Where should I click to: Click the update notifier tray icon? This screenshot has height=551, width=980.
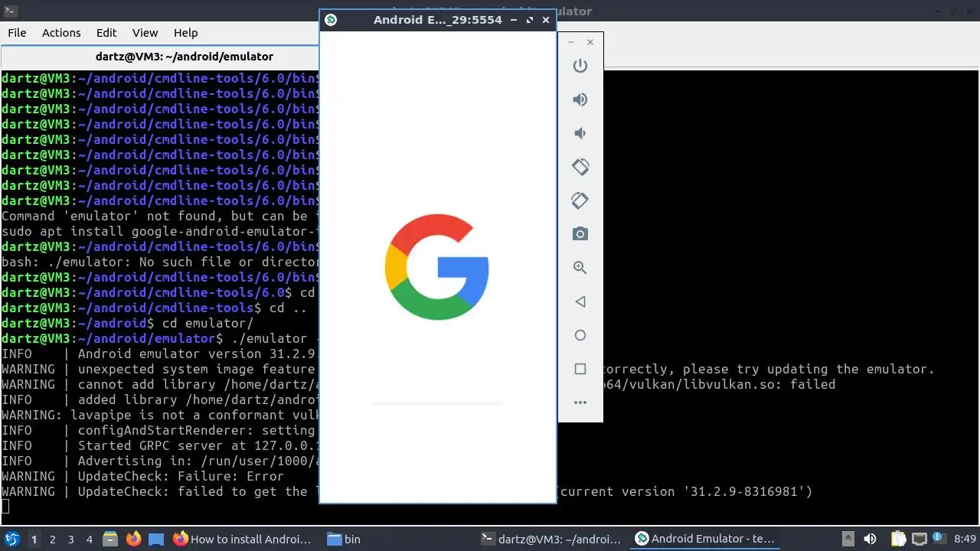pyautogui.click(x=939, y=539)
